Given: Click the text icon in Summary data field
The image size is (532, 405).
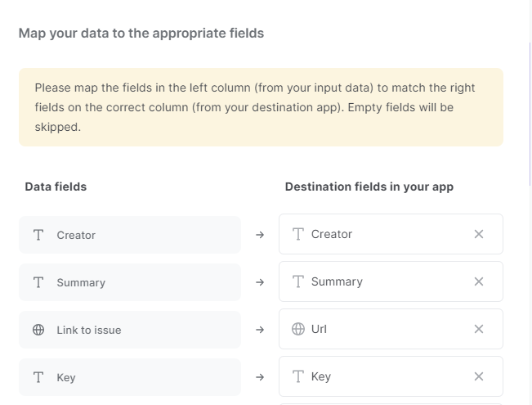Looking at the screenshot, I should 38,282.
